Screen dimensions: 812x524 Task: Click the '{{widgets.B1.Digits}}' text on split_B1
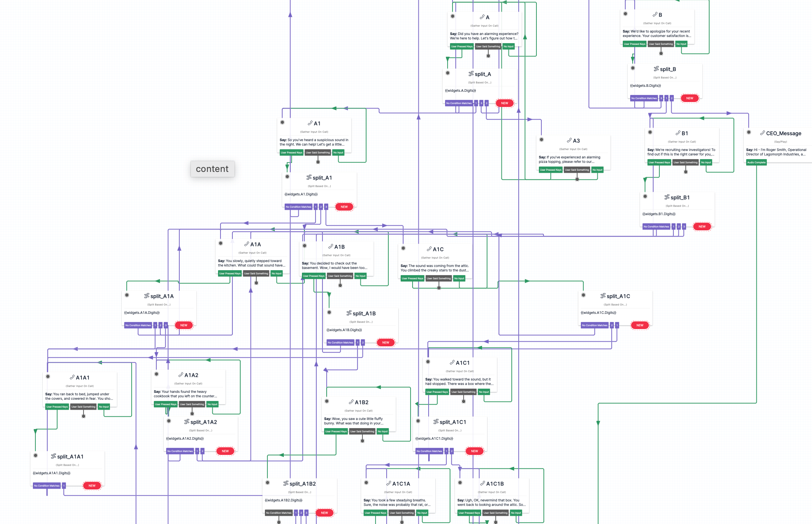[x=659, y=214]
